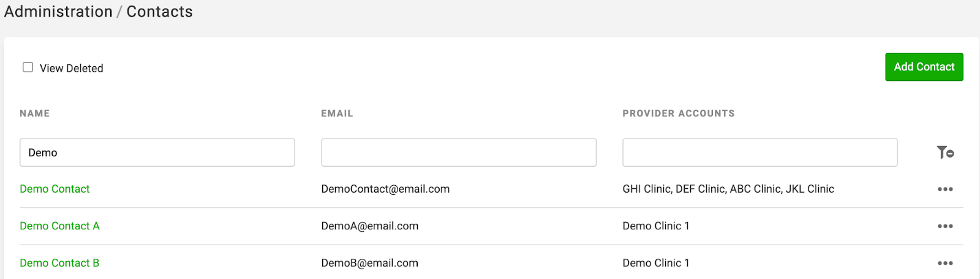980x279 pixels.
Task: Click the View Deleted label text
Action: tap(72, 68)
